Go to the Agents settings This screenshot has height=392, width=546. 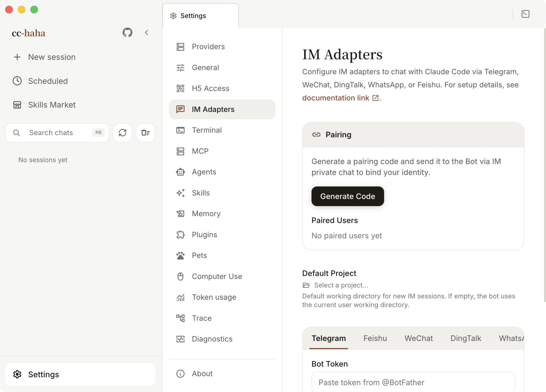[222, 172]
